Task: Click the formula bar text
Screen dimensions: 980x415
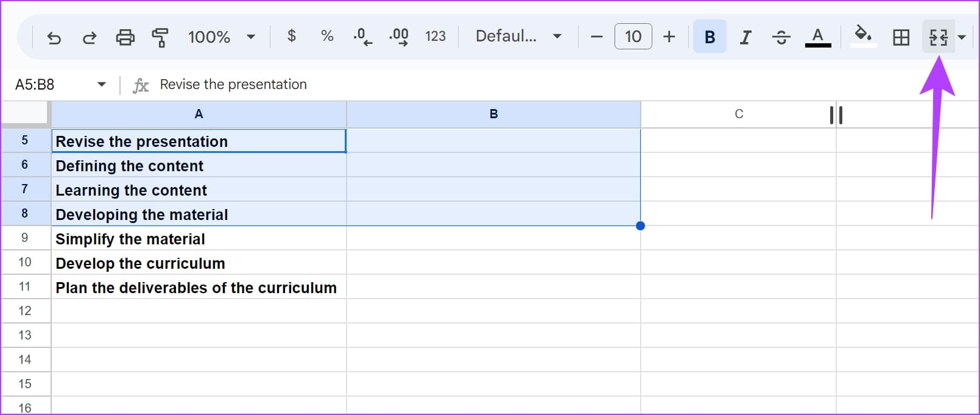Action: [x=233, y=85]
